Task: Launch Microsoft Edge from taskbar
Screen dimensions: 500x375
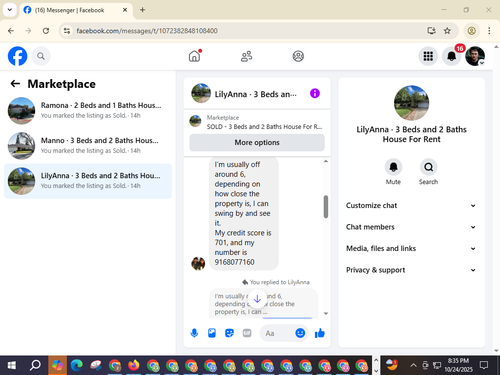Action: click(x=77, y=365)
